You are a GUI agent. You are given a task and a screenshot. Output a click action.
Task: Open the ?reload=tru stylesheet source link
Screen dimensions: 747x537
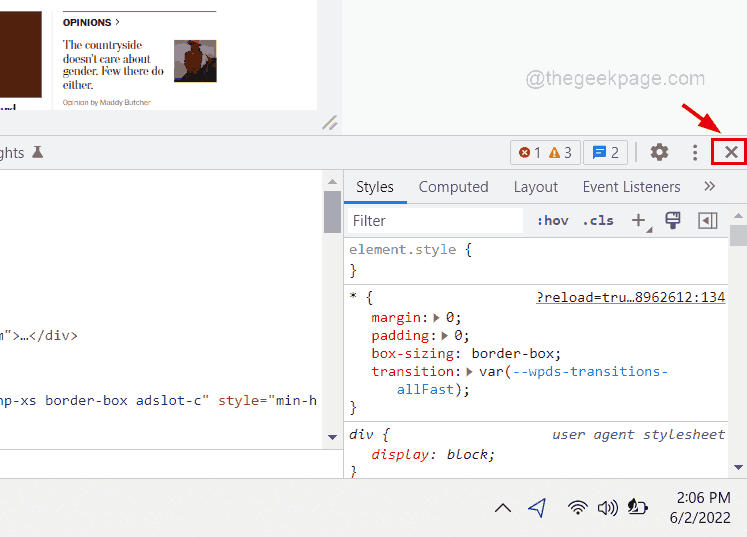630,297
